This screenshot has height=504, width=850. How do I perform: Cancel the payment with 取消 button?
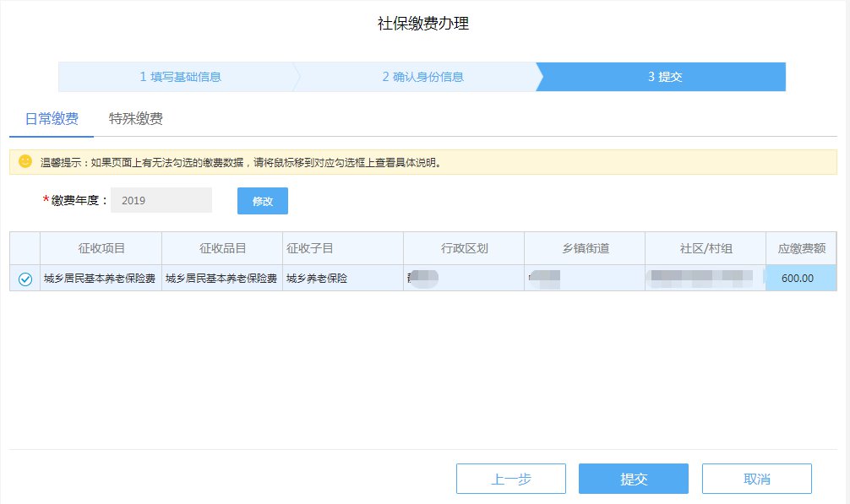pyautogui.click(x=756, y=479)
